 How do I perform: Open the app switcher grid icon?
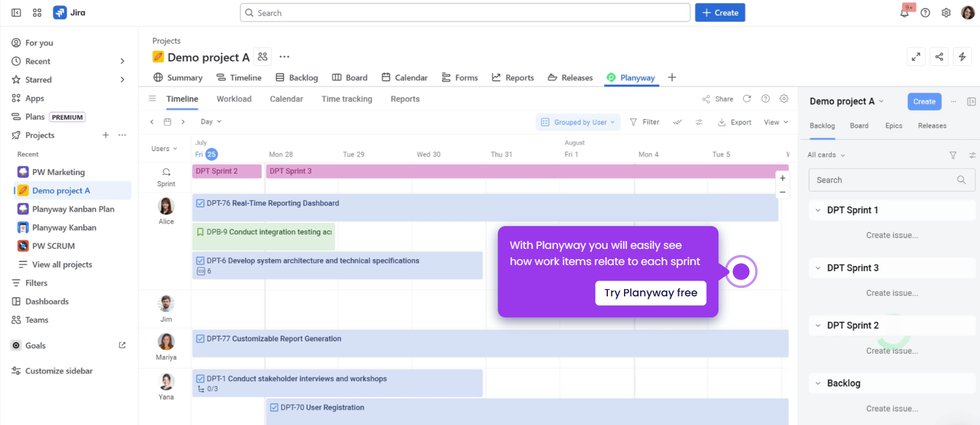pos(37,13)
